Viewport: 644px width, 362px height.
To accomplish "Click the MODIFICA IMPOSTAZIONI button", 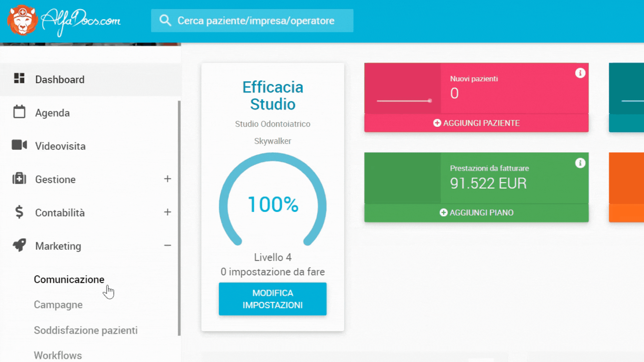I will pyautogui.click(x=273, y=299).
